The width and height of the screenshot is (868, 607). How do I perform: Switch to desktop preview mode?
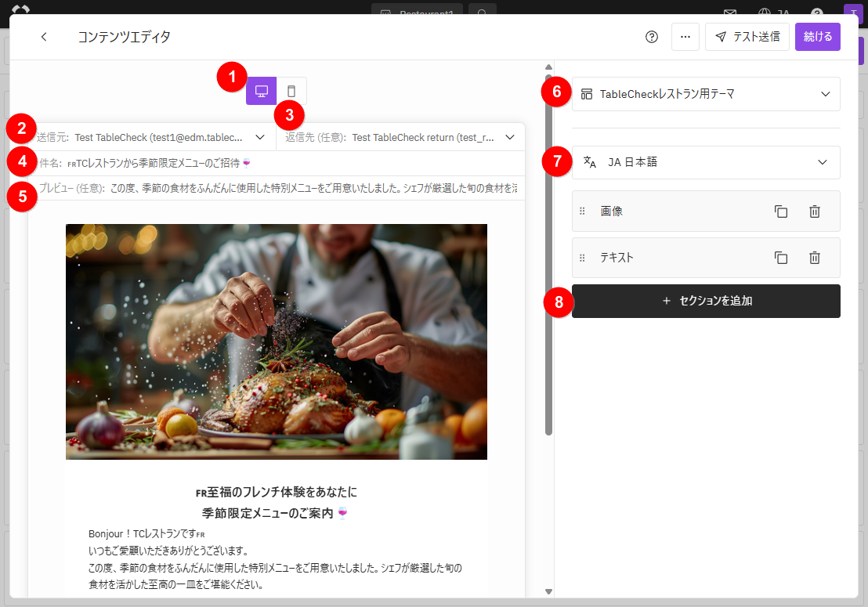[x=262, y=91]
